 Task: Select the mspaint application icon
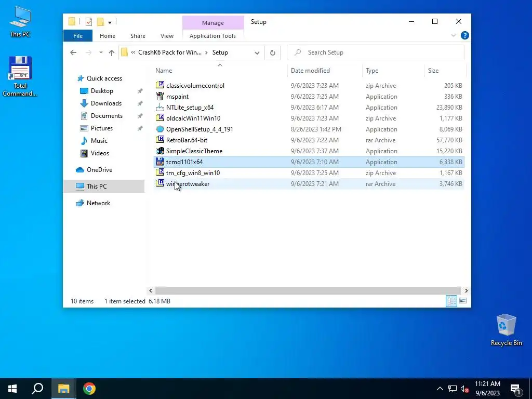[x=160, y=96]
